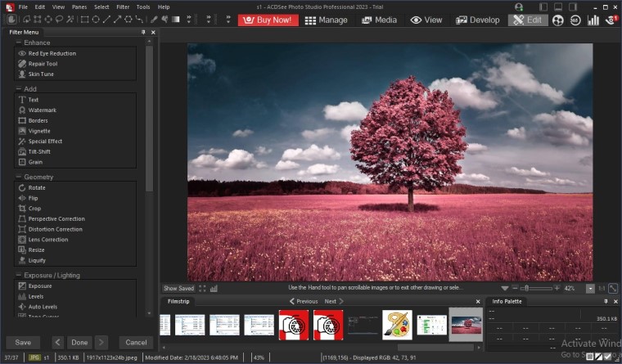Show the histogram icon beside Show Saved
The width and height of the screenshot is (622, 364).
click(214, 289)
